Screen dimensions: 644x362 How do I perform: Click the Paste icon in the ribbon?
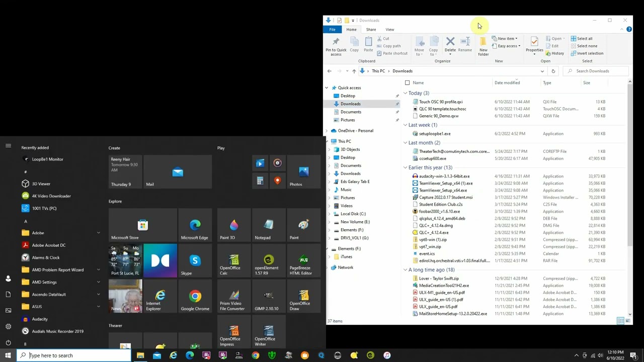pyautogui.click(x=368, y=45)
